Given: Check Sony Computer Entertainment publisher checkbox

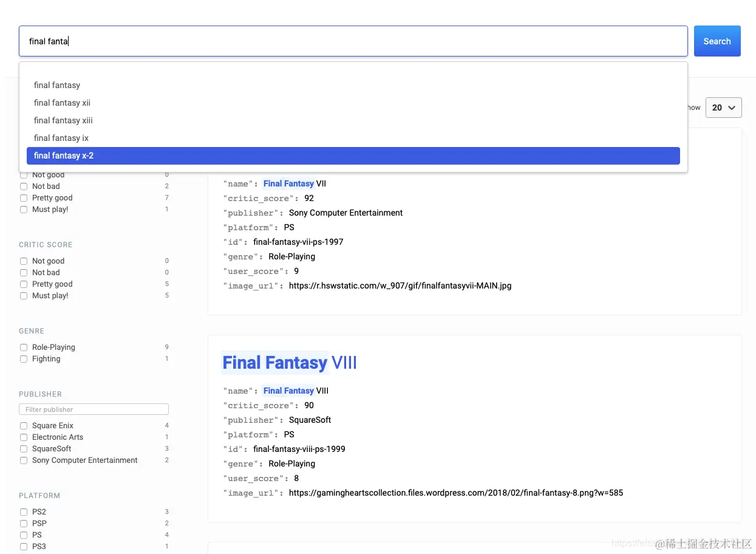Looking at the screenshot, I should 24,460.
